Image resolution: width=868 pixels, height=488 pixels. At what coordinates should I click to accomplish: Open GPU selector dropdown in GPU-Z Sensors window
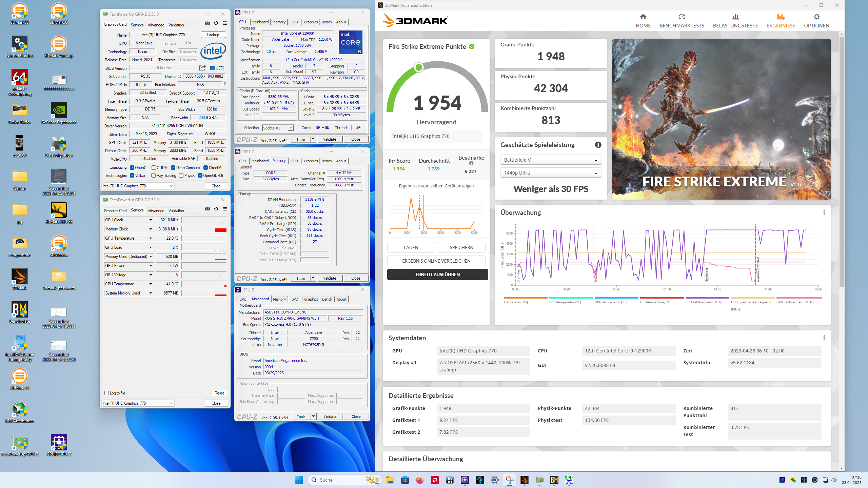[138, 403]
